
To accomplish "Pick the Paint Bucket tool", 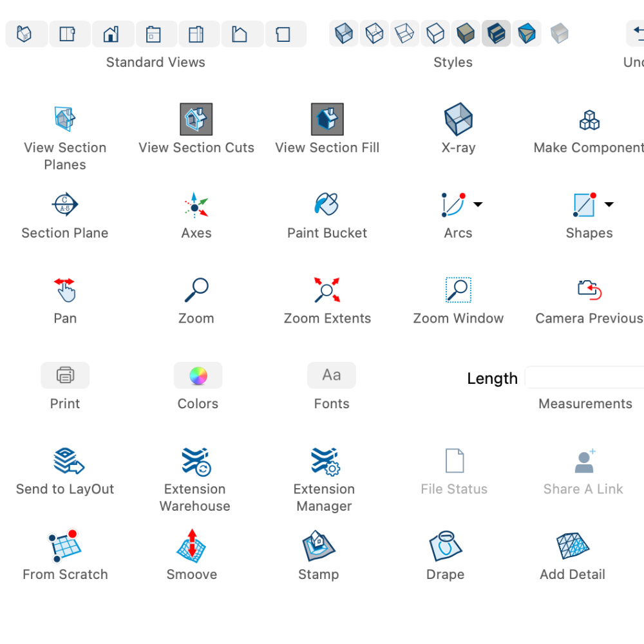I will 327,204.
